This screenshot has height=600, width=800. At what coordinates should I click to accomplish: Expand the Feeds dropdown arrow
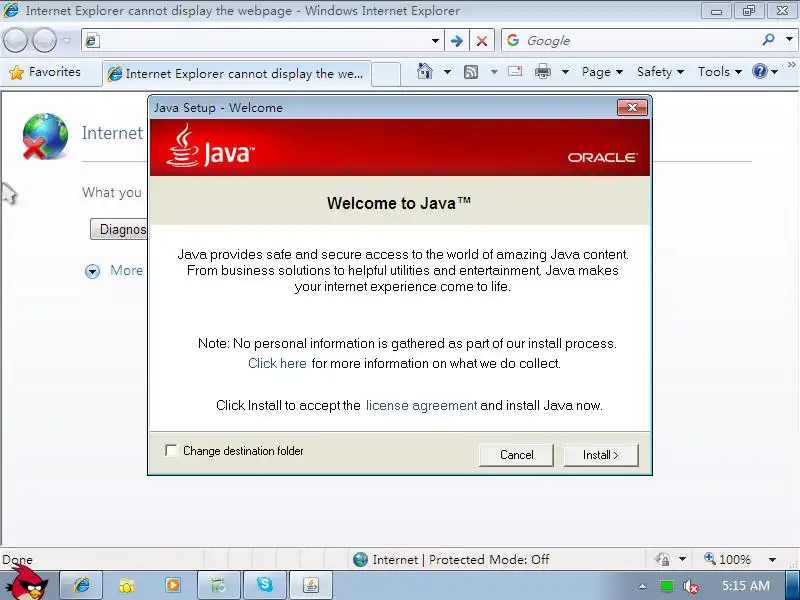pyautogui.click(x=494, y=72)
